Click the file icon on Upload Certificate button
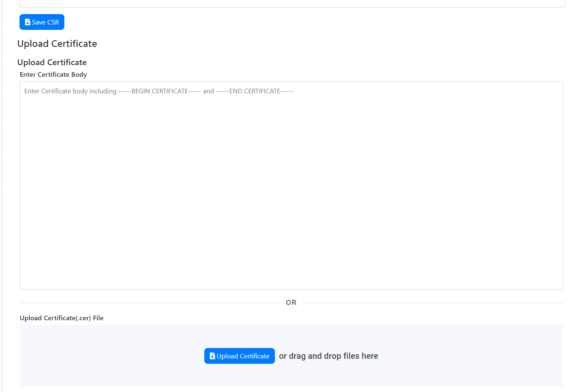583x392 pixels. (212, 356)
